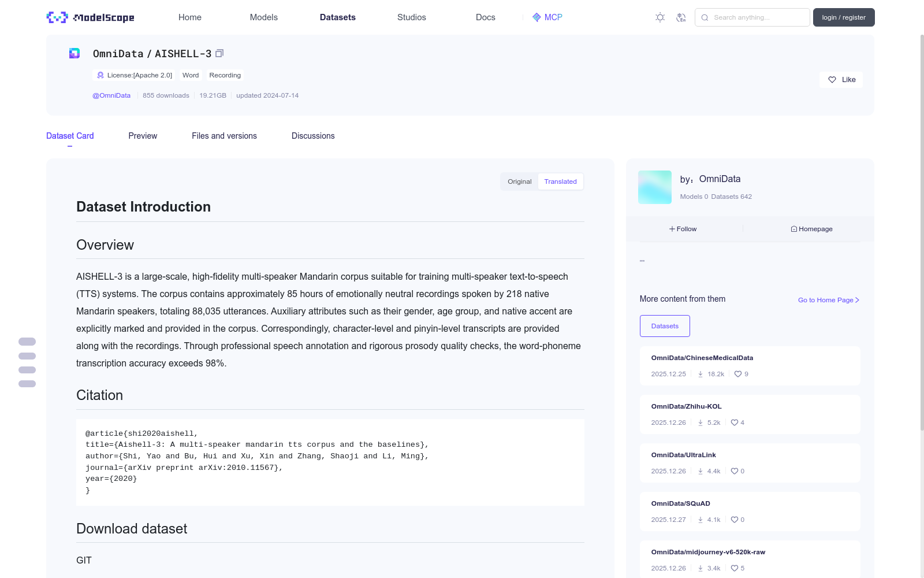Viewport: 924px width, 578px height.
Task: Copy the dataset name OmniData/AISHELL-3
Action: pos(219,54)
